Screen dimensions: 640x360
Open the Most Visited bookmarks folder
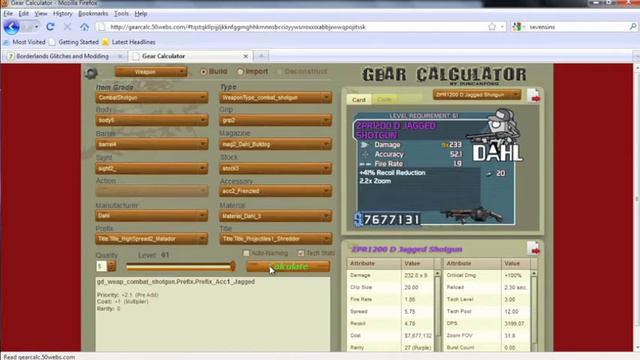point(24,42)
